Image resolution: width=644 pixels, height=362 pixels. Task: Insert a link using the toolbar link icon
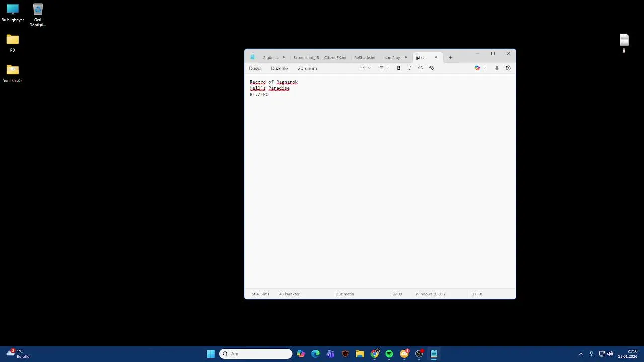pyautogui.click(x=421, y=68)
